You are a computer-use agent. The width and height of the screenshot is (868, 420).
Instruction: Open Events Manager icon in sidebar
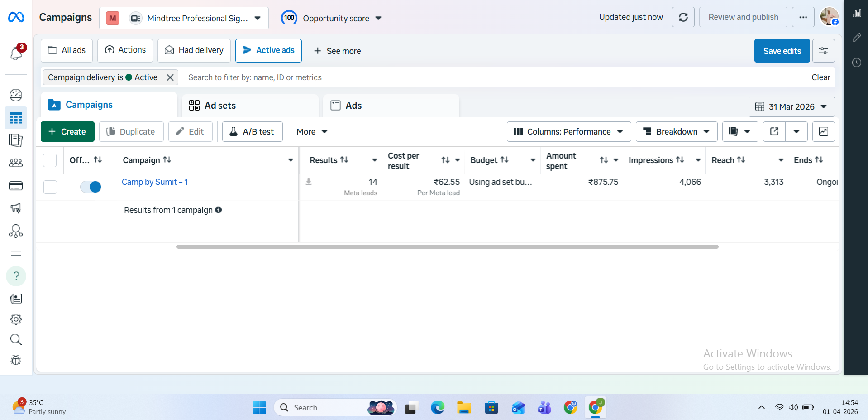[x=16, y=231]
